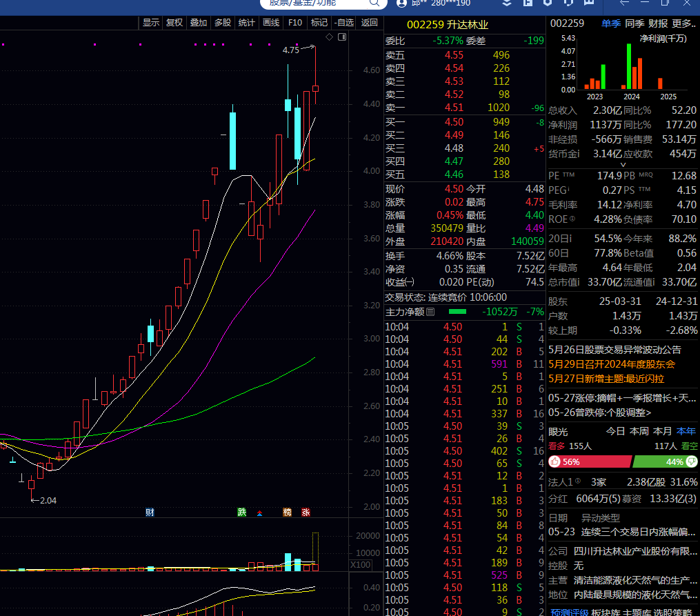
Task: Click the 卖五 4.55 ask row
Action: pyautogui.click(x=465, y=55)
